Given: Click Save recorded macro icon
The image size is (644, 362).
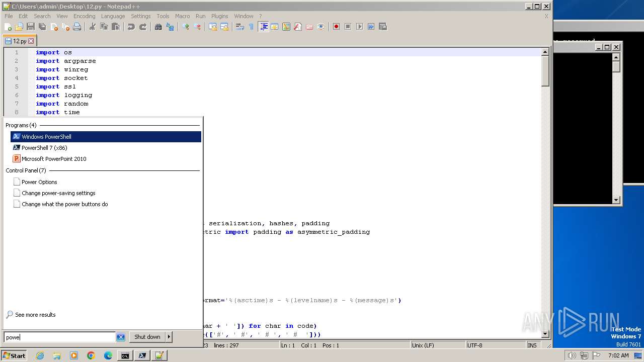Looking at the screenshot, I should 382,27.
